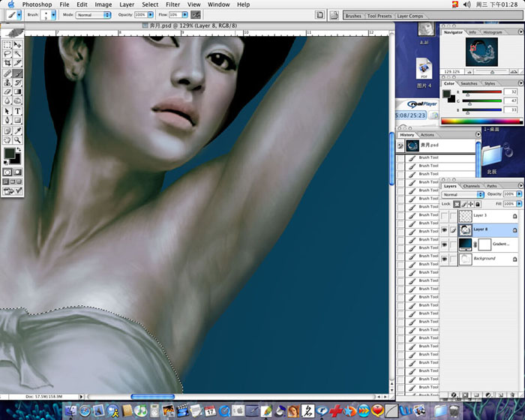Click the Color panel green slider
Viewport: 525px width, 420px height.
coord(481,100)
